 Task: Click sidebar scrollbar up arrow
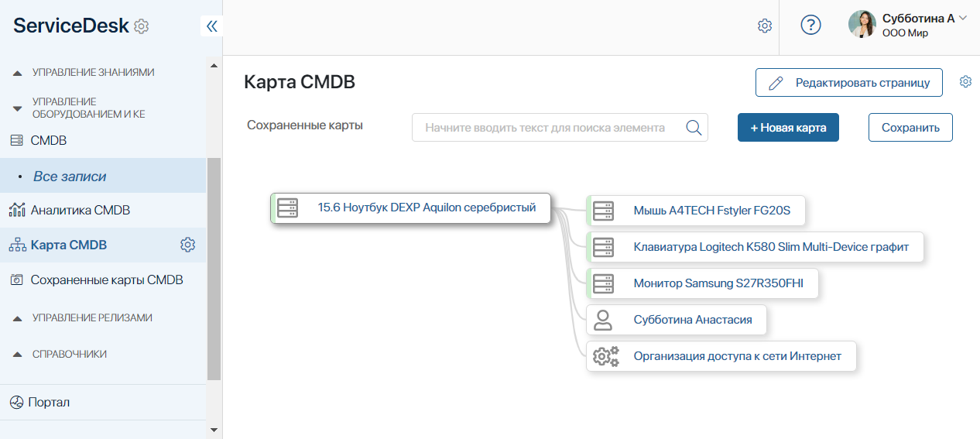tap(214, 66)
